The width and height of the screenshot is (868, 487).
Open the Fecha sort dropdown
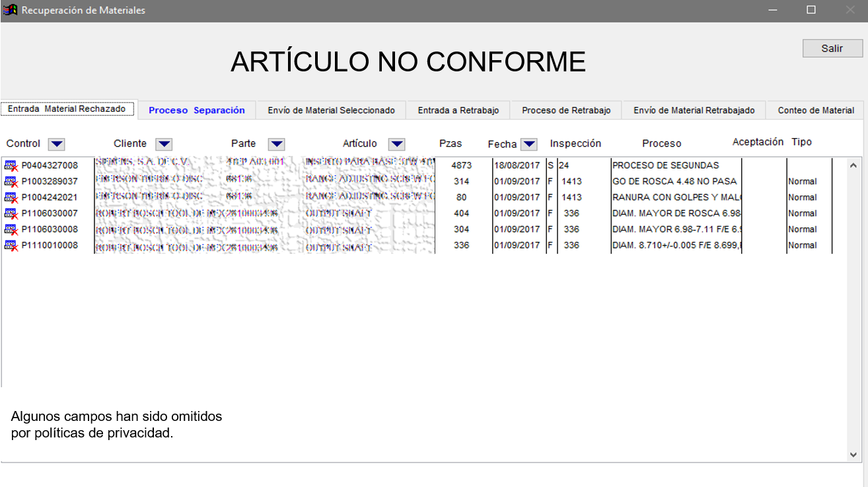(x=529, y=144)
